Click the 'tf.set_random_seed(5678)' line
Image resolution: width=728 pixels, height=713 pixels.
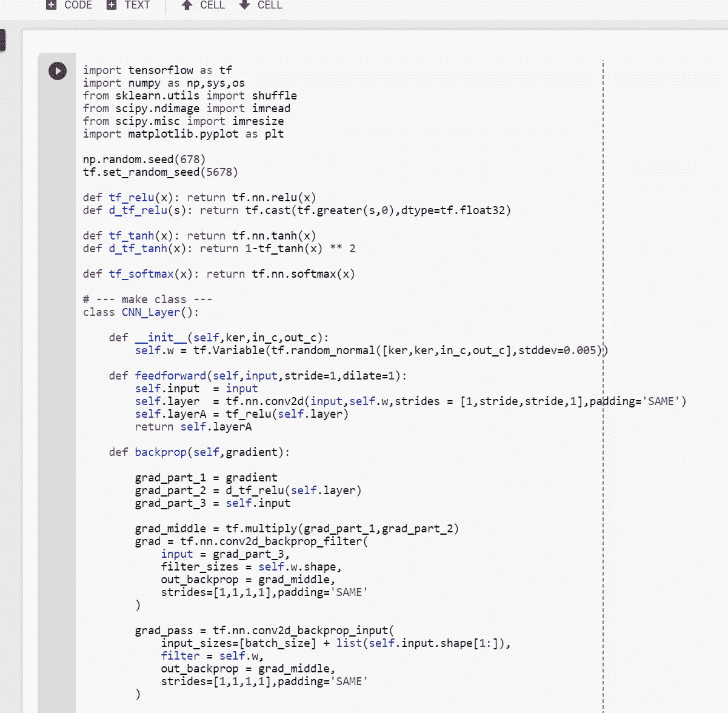[x=161, y=172]
